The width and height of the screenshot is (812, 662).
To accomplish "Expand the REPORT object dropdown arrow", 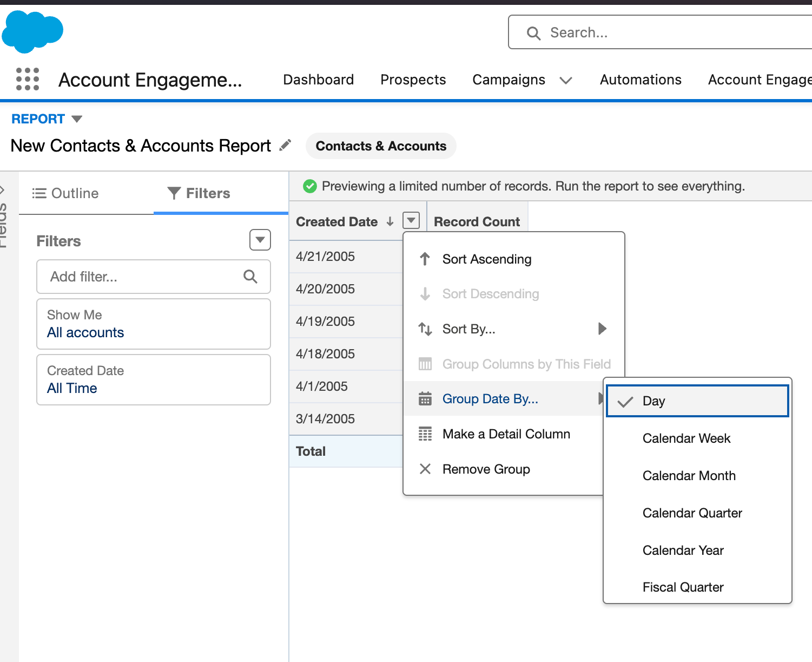I will [x=77, y=119].
